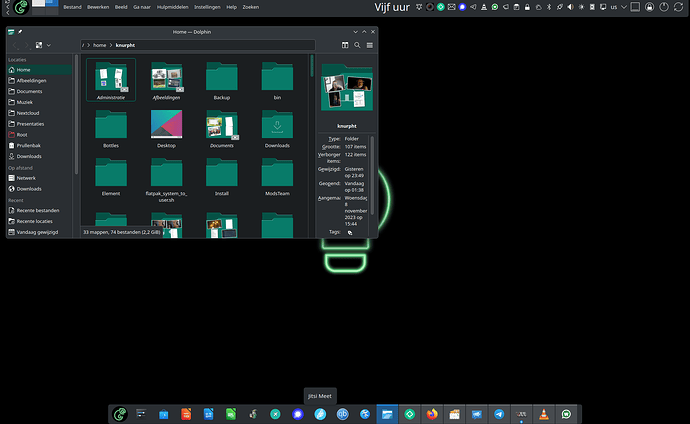Click the knurpht folder preview thumbnail
The height and width of the screenshot is (424, 690).
click(347, 88)
